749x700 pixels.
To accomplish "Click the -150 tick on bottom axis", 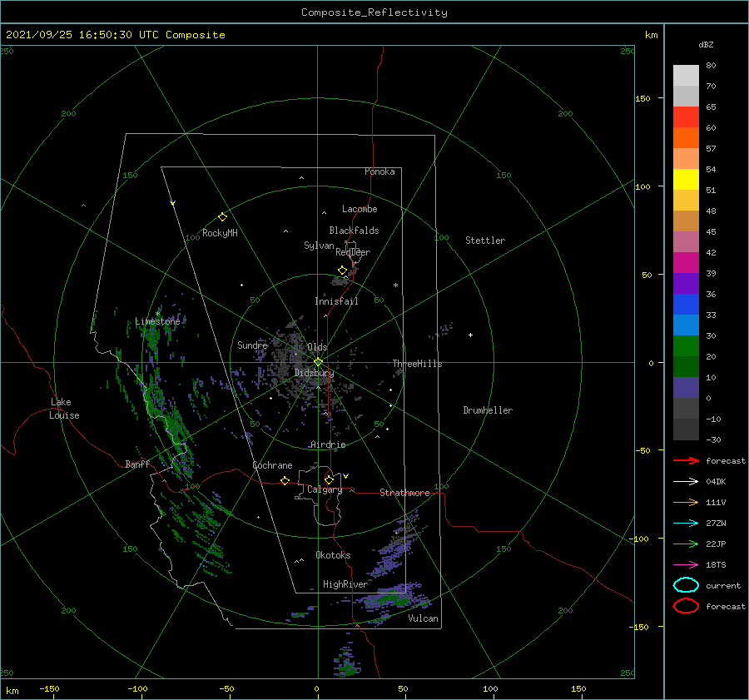I will (49, 688).
